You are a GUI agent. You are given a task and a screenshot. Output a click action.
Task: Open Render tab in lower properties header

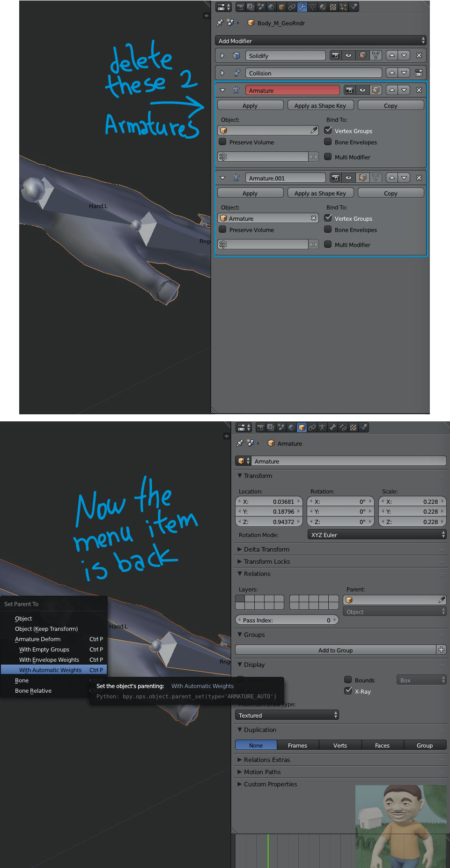tap(260, 427)
